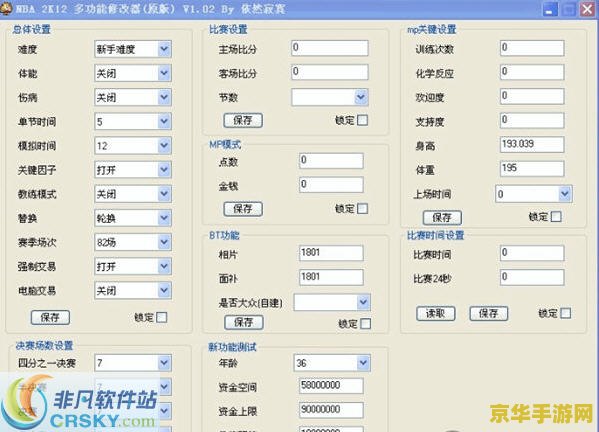Open the 赛季场次 dropdown
The width and height of the screenshot is (599, 432).
[x=164, y=242]
